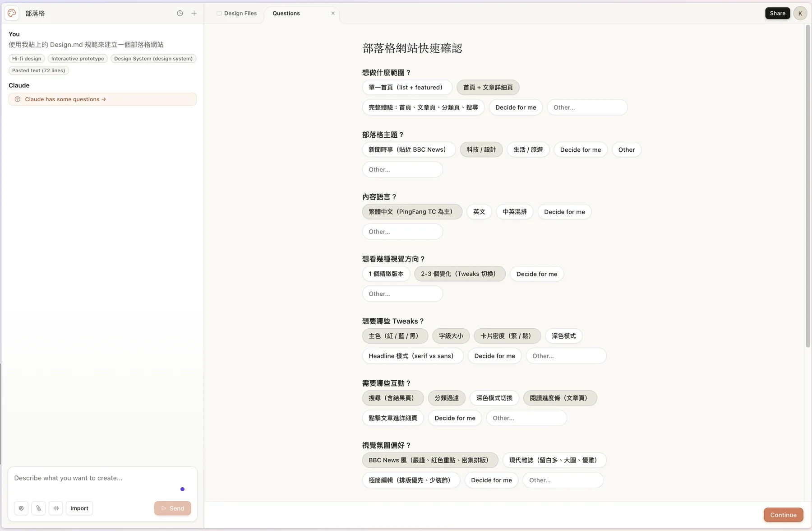Choose Decide for me under 內容語言

pyautogui.click(x=564, y=212)
